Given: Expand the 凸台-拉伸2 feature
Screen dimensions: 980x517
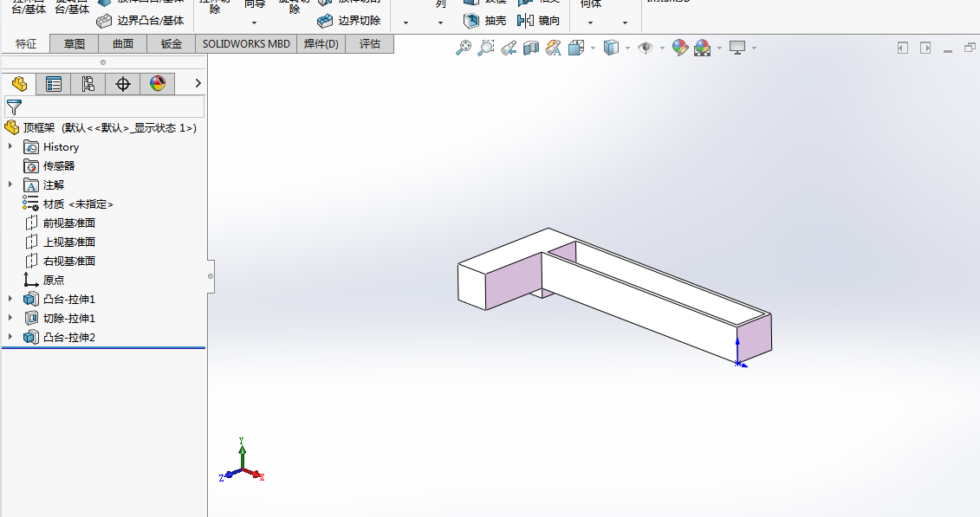Looking at the screenshot, I should pos(10,337).
